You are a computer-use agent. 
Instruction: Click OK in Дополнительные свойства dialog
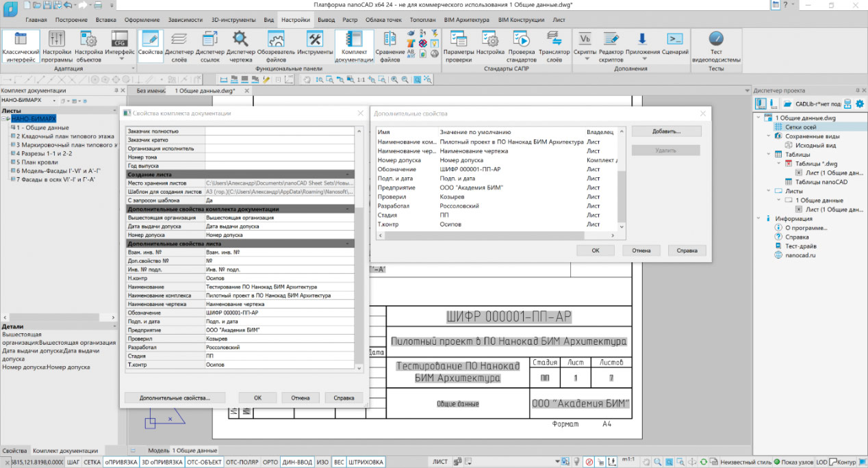pos(596,250)
